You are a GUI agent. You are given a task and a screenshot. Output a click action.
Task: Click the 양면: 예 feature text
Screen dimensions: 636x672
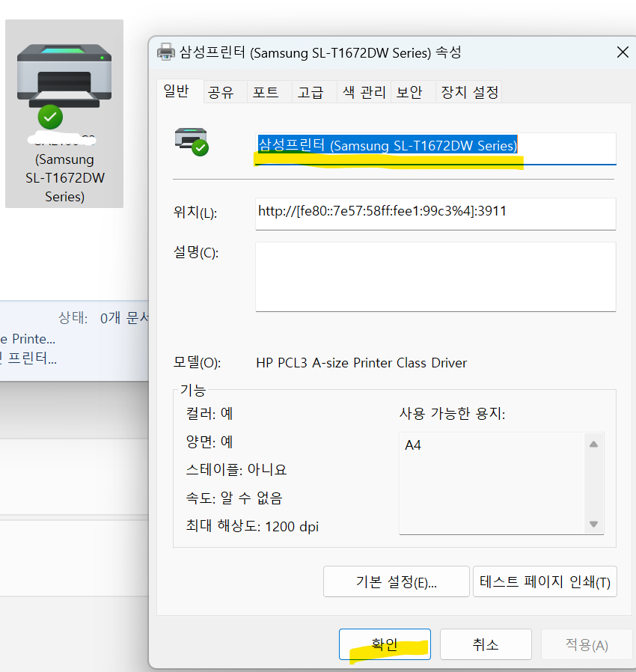click(210, 442)
